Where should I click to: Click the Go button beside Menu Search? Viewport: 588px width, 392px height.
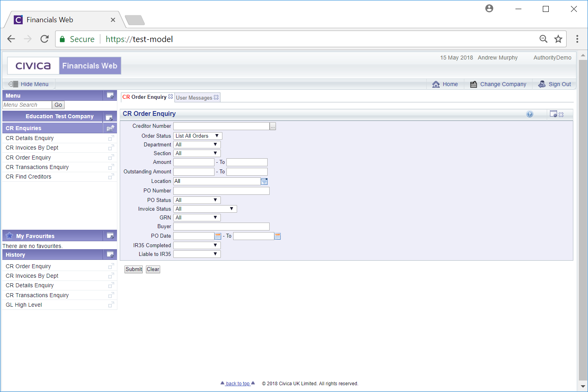58,105
